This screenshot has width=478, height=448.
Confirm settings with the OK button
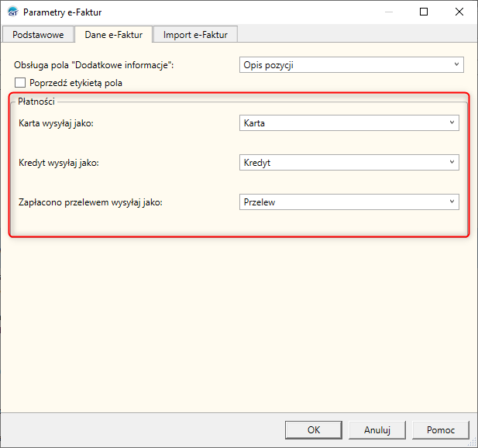[x=313, y=429]
